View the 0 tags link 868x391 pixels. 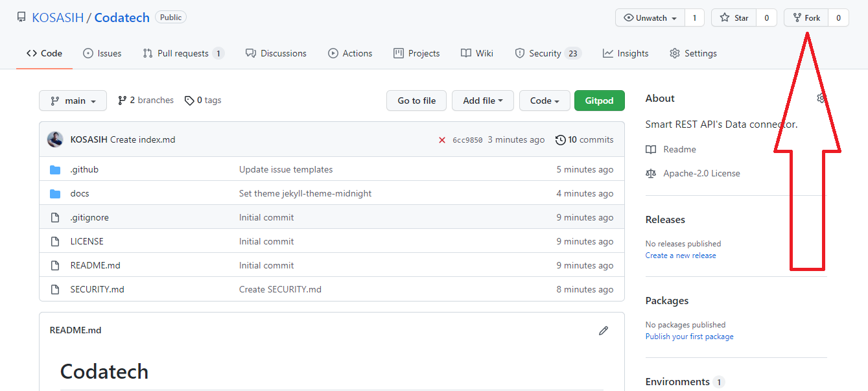203,100
